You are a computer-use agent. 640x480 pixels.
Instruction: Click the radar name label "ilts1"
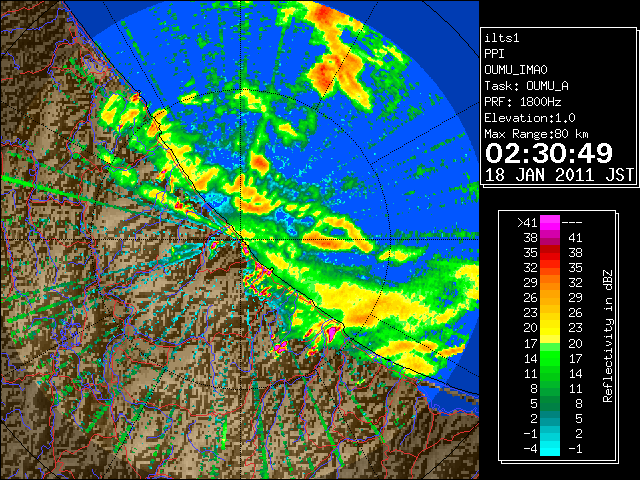(x=502, y=38)
